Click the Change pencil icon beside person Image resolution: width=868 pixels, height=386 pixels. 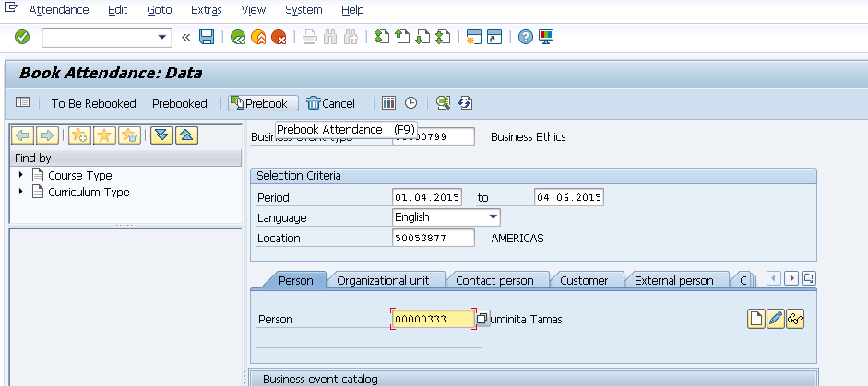pyautogui.click(x=776, y=319)
